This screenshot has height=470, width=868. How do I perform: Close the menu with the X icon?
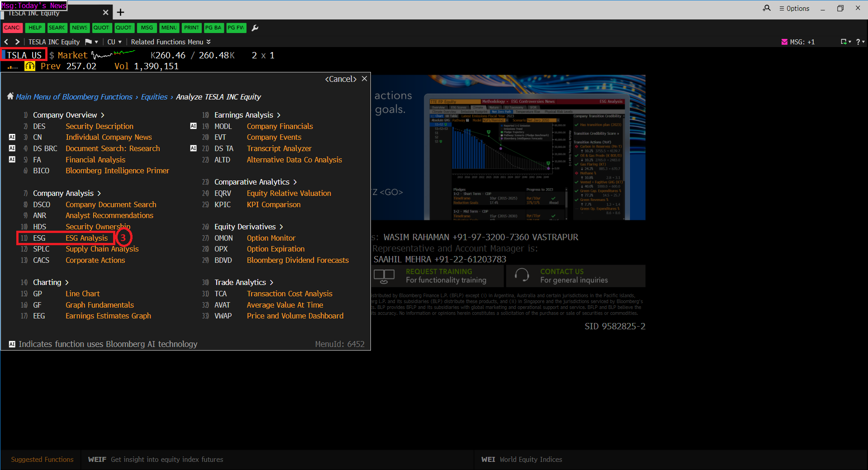(x=364, y=79)
